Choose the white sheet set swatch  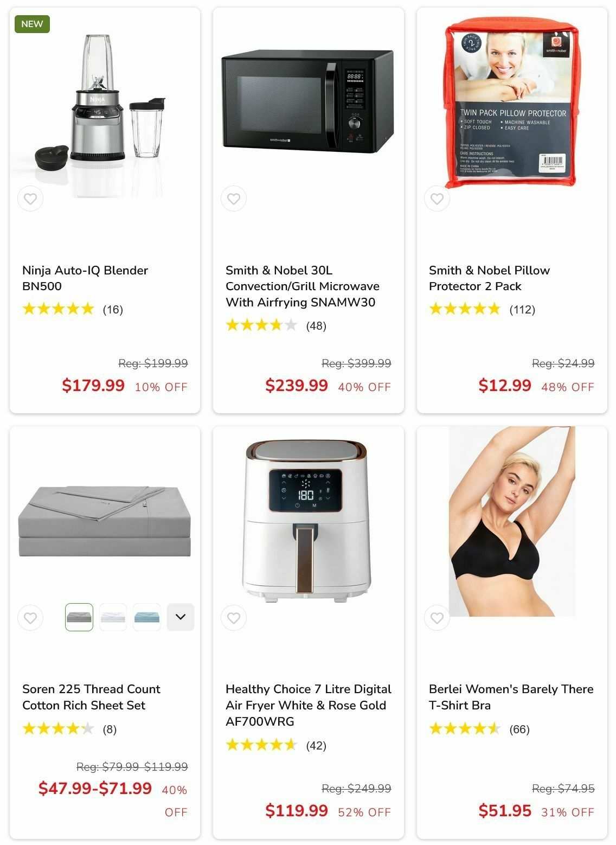click(113, 617)
